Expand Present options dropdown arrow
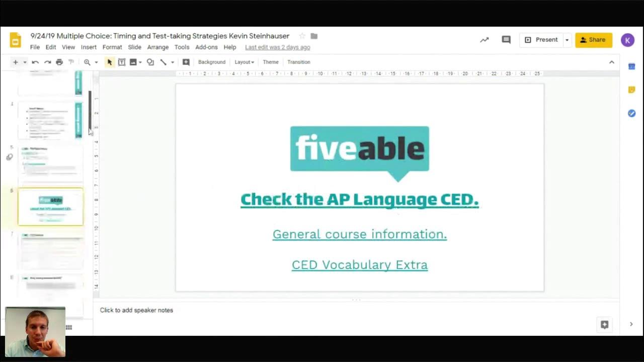The image size is (644, 362). (567, 40)
